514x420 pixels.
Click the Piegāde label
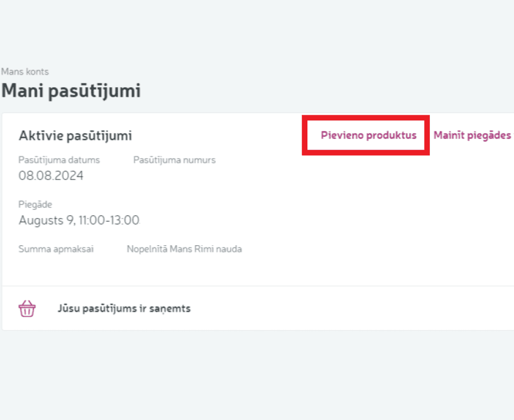pos(35,204)
